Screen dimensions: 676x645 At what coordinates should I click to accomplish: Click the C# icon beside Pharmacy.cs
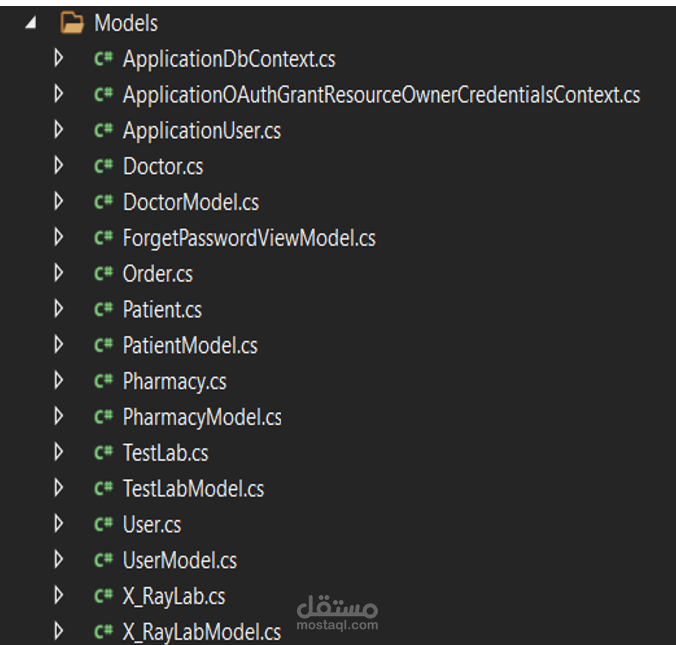(102, 381)
